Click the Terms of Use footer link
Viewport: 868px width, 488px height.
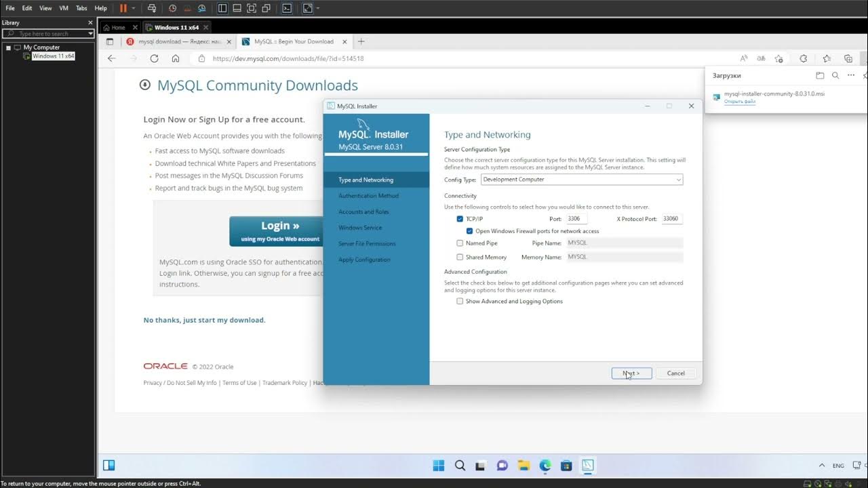(239, 383)
